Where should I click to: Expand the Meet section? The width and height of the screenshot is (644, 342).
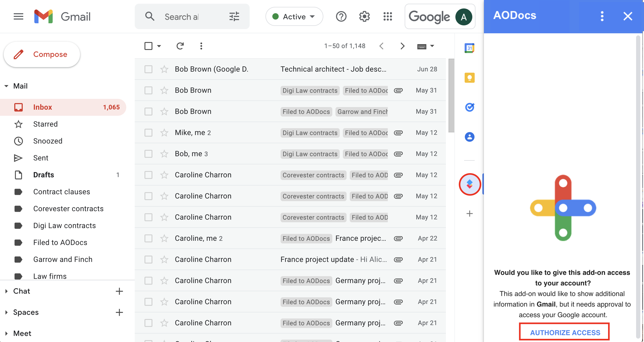pyautogui.click(x=6, y=334)
